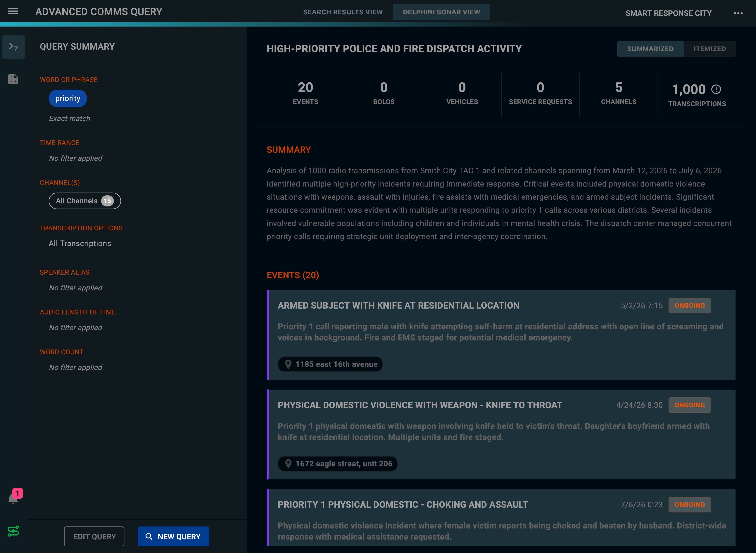Select the Itemized view toggle
The width and height of the screenshot is (756, 553).
710,49
